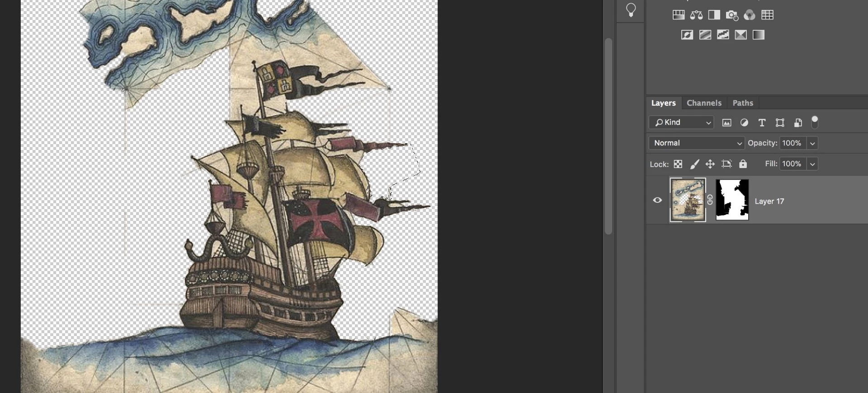Viewport: 868px width, 393px height.
Task: Add a Photo Filter adjustment (camera icon)
Action: tap(732, 15)
